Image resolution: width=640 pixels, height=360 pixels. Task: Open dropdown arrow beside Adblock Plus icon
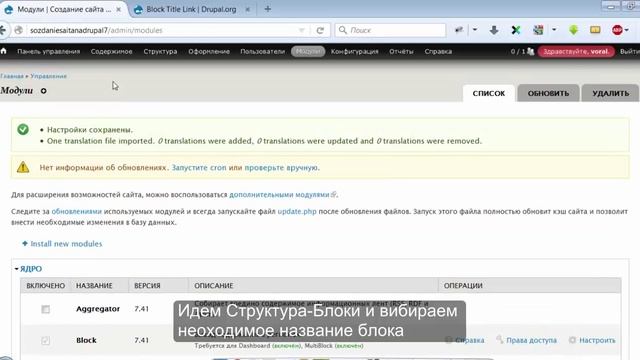point(627,30)
